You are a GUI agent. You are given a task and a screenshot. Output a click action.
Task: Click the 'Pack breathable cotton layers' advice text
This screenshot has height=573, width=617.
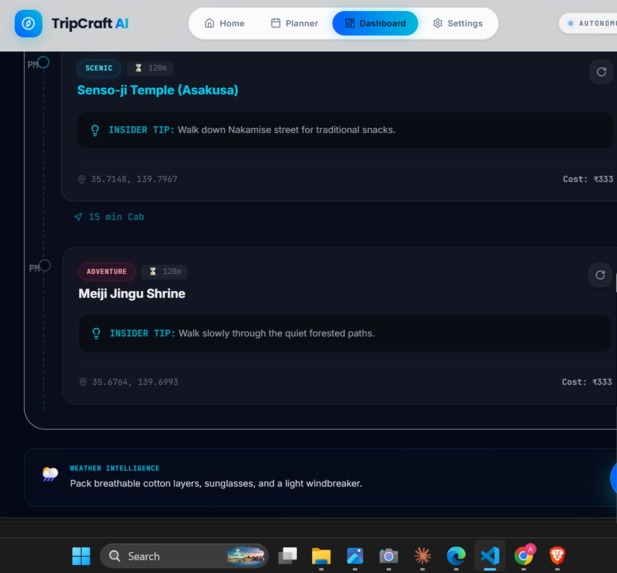[216, 484]
